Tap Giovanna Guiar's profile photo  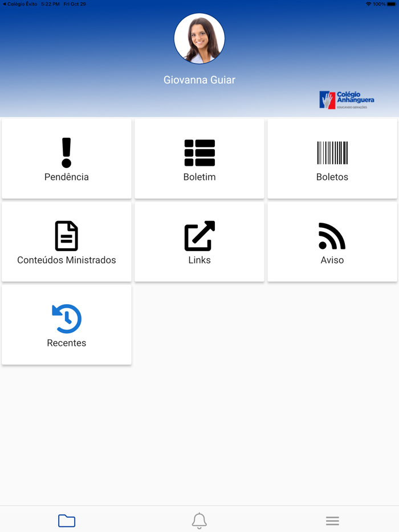(x=199, y=38)
